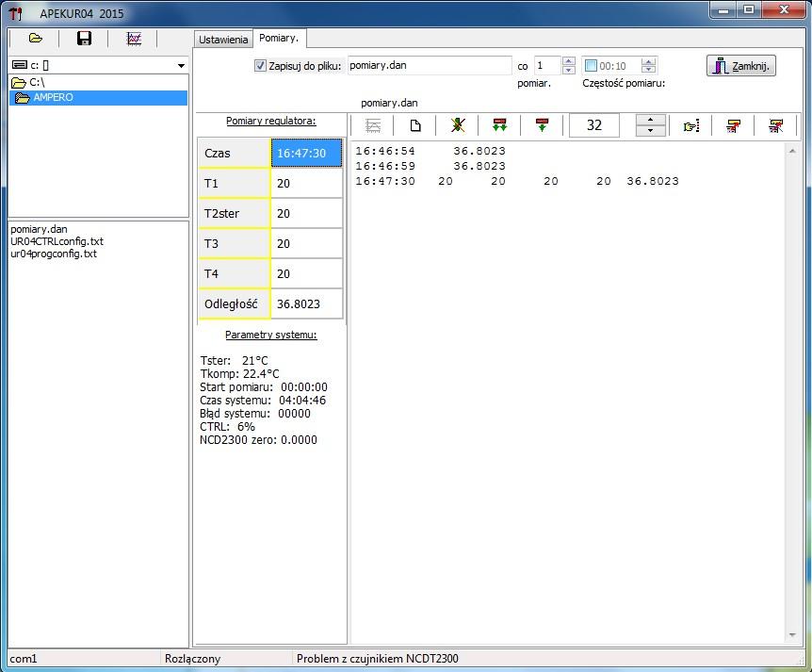Click the new blank document icon
Image resolution: width=812 pixels, height=672 pixels.
tap(415, 125)
